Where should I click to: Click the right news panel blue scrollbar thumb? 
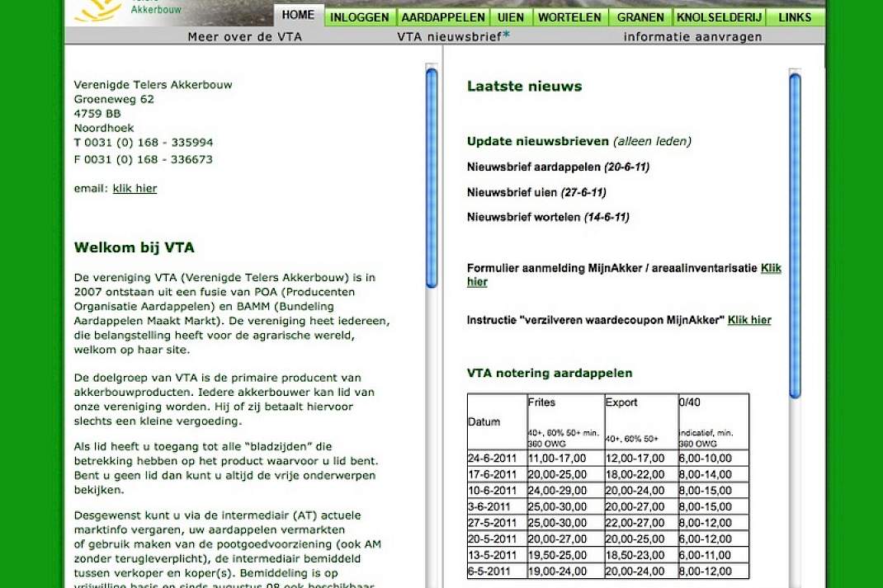coord(796,237)
